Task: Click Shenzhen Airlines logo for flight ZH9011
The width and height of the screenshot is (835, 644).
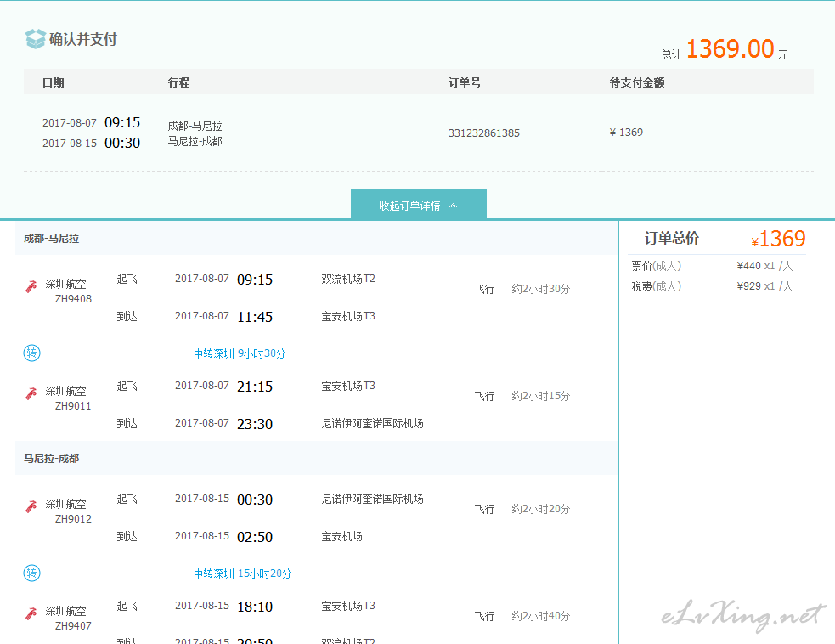Action: pos(31,393)
